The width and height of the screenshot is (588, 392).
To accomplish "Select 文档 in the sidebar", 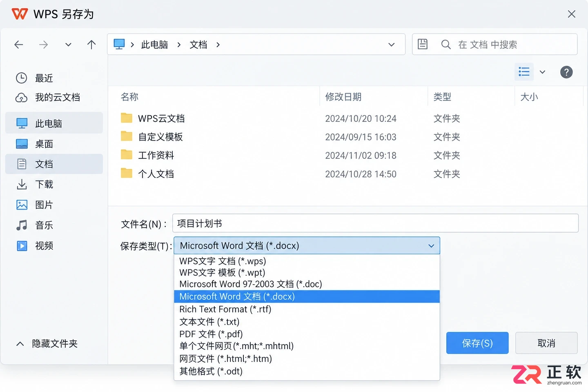I will coord(54,164).
